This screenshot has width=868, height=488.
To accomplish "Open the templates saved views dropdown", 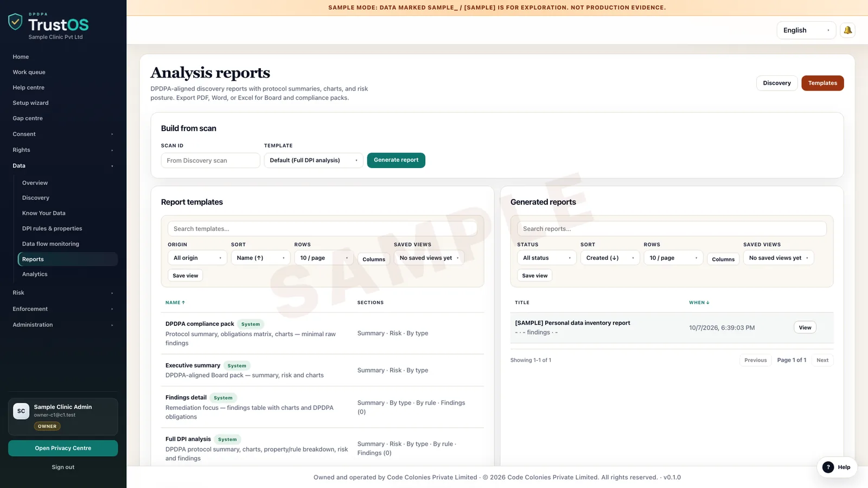I will [x=429, y=258].
